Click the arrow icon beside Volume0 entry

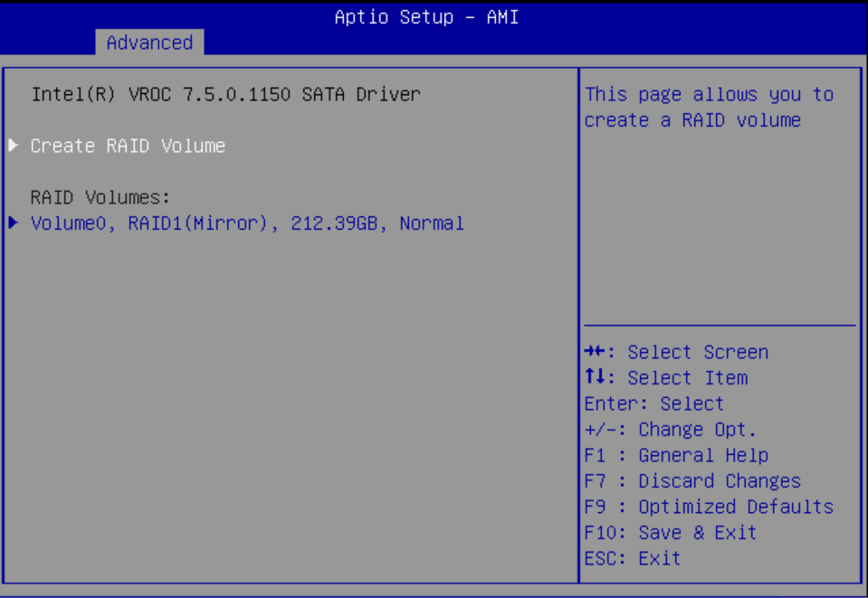[13, 223]
